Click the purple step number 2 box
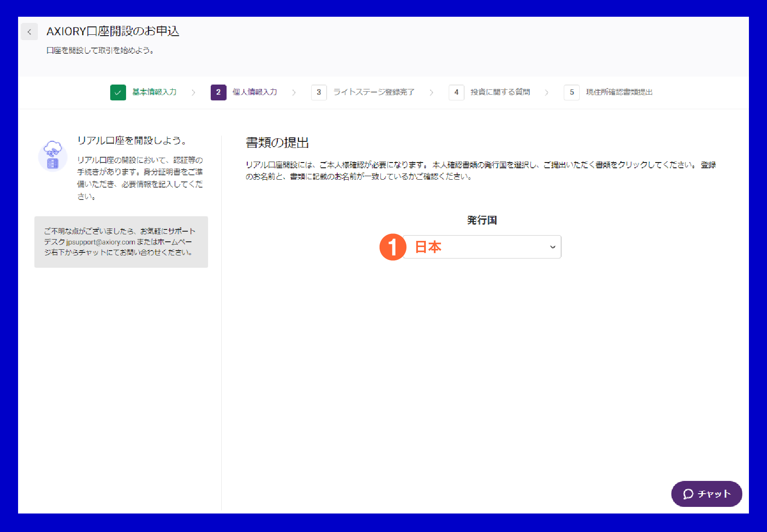 click(219, 92)
